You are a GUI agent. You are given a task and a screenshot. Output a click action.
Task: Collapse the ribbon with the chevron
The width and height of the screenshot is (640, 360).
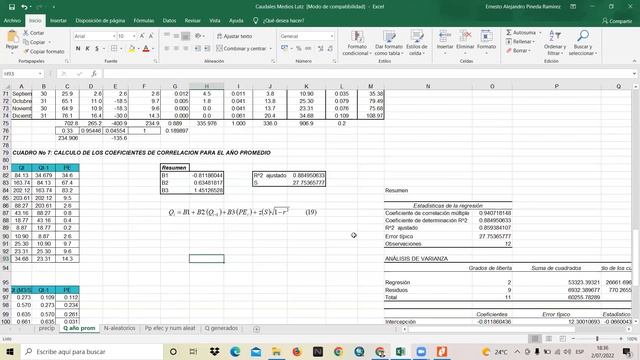tap(634, 61)
